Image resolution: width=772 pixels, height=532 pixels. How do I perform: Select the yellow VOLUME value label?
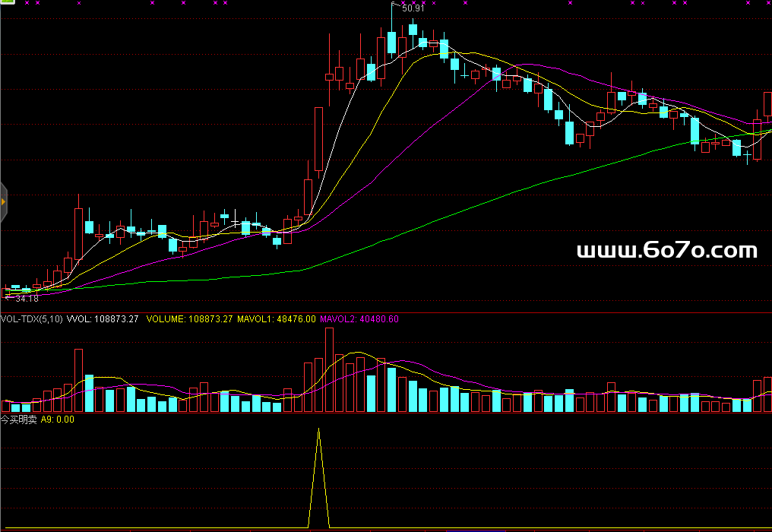[x=188, y=319]
